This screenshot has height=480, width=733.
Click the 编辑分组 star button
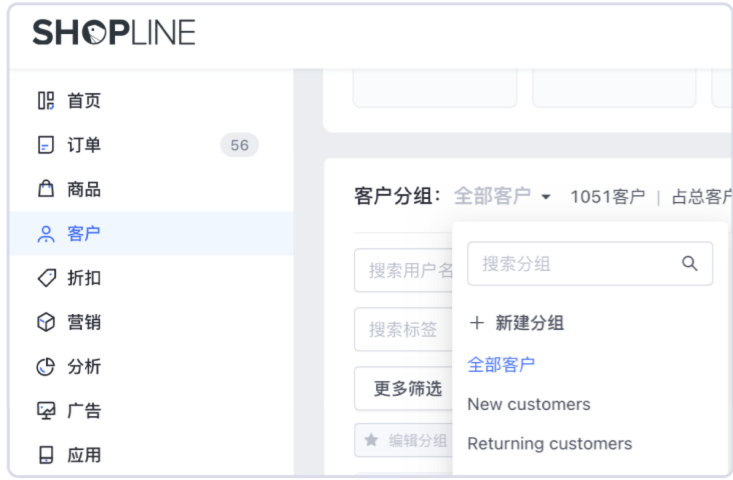[404, 440]
